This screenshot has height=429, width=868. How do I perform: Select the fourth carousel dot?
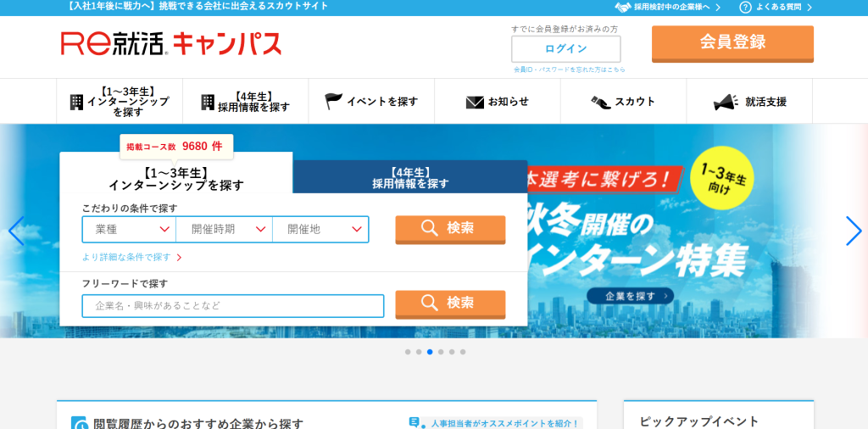coord(441,352)
